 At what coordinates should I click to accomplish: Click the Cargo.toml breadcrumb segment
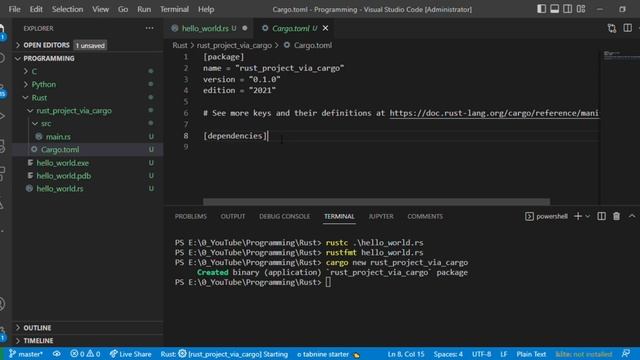pyautogui.click(x=308, y=45)
